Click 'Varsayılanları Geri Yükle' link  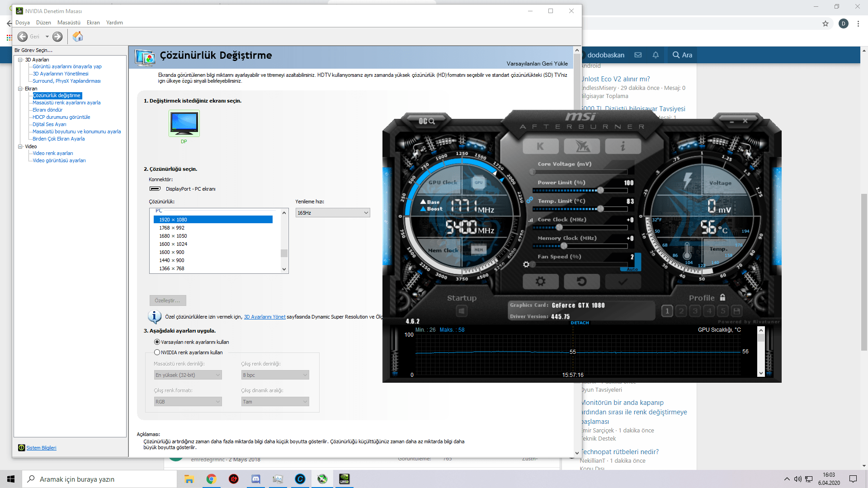click(537, 64)
